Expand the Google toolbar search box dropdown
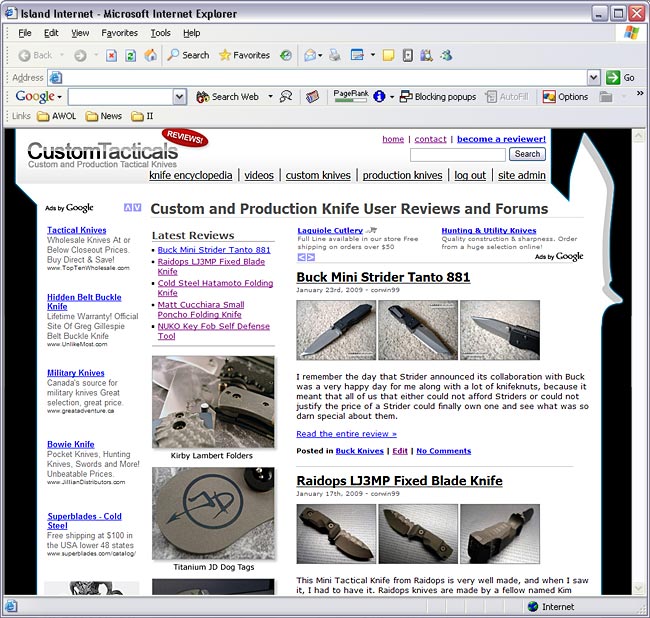This screenshot has height=618, width=650. tap(179, 97)
